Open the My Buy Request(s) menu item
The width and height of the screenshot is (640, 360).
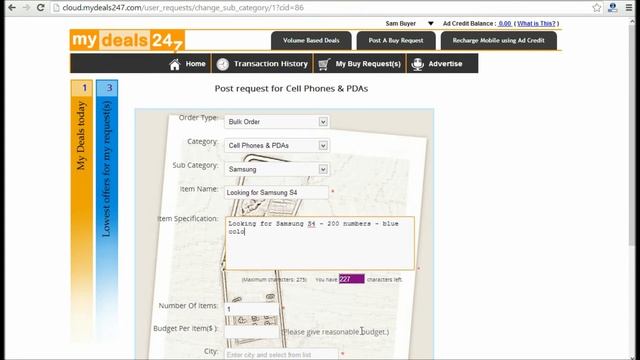(x=360, y=64)
